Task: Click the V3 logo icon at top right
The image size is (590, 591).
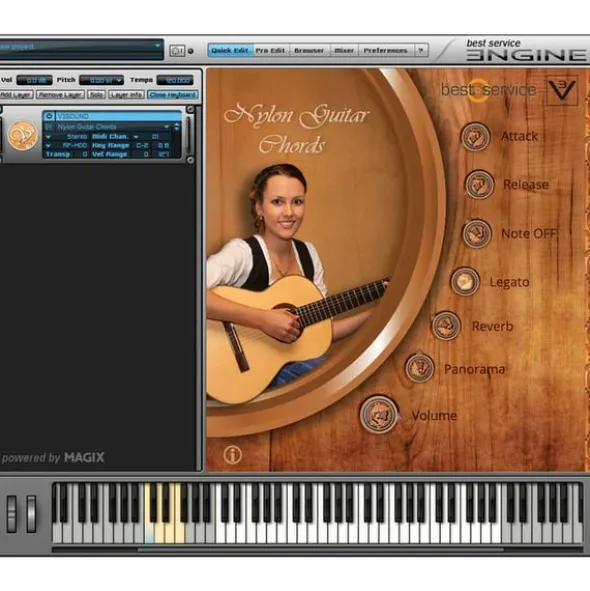Action: click(562, 90)
